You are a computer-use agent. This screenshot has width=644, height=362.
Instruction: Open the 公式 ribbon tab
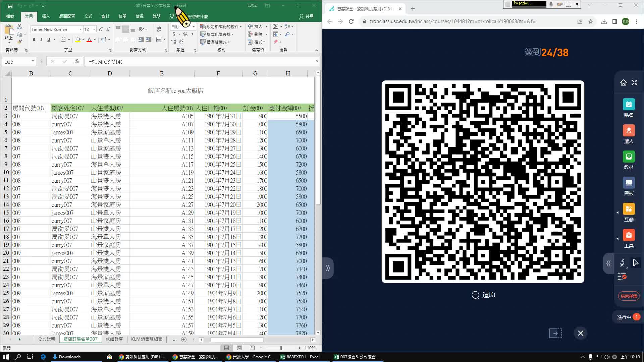[88, 16]
